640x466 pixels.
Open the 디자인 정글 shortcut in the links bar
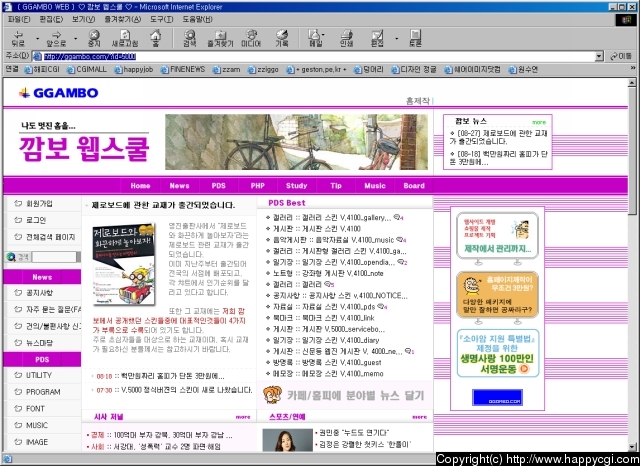[x=414, y=70]
